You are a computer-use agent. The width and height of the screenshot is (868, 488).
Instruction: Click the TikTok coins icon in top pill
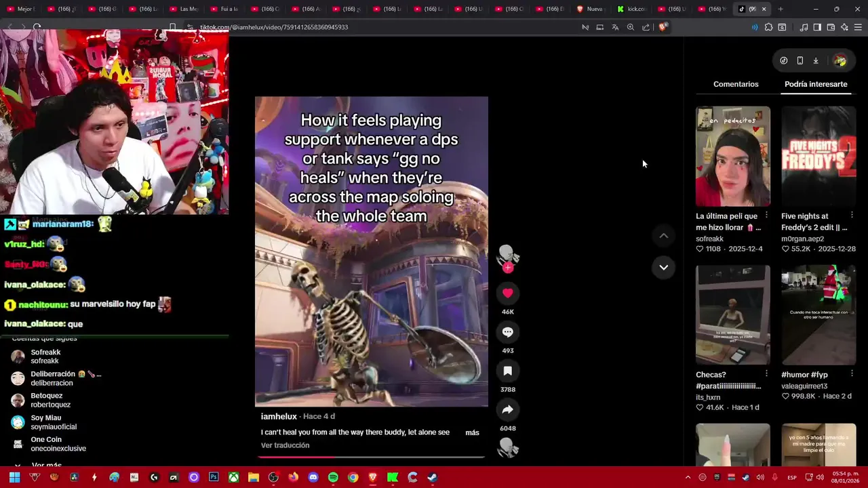pyautogui.click(x=784, y=60)
